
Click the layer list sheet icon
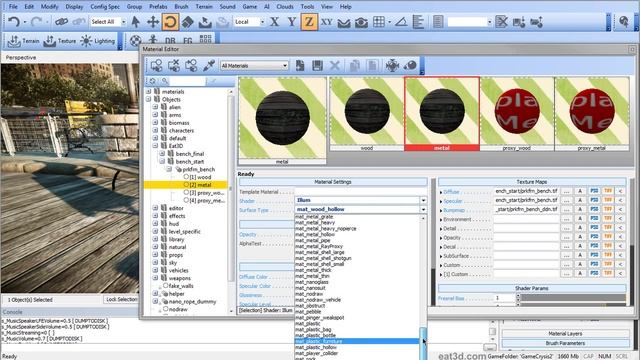click(438, 22)
